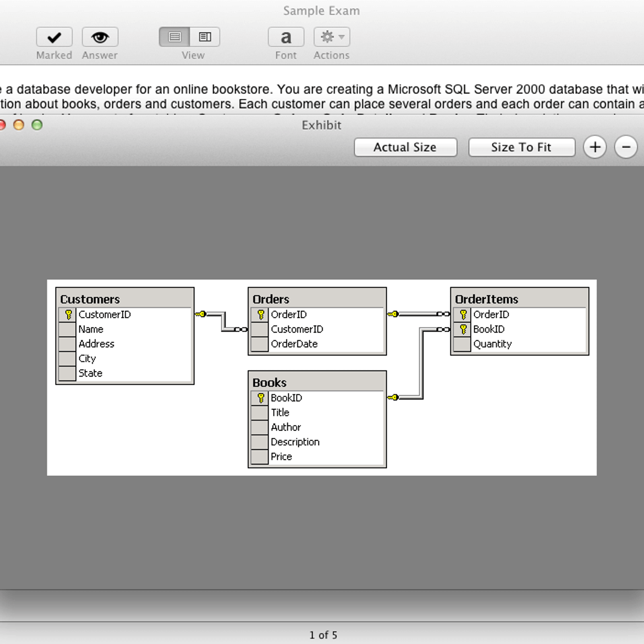Open the Actions gear dropdown

tap(332, 37)
